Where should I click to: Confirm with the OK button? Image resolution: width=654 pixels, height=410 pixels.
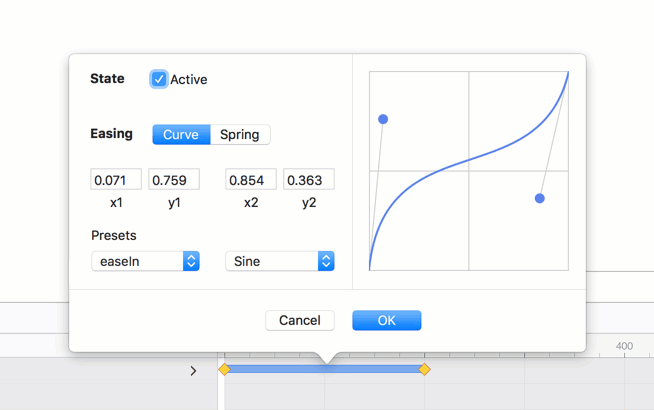386,320
